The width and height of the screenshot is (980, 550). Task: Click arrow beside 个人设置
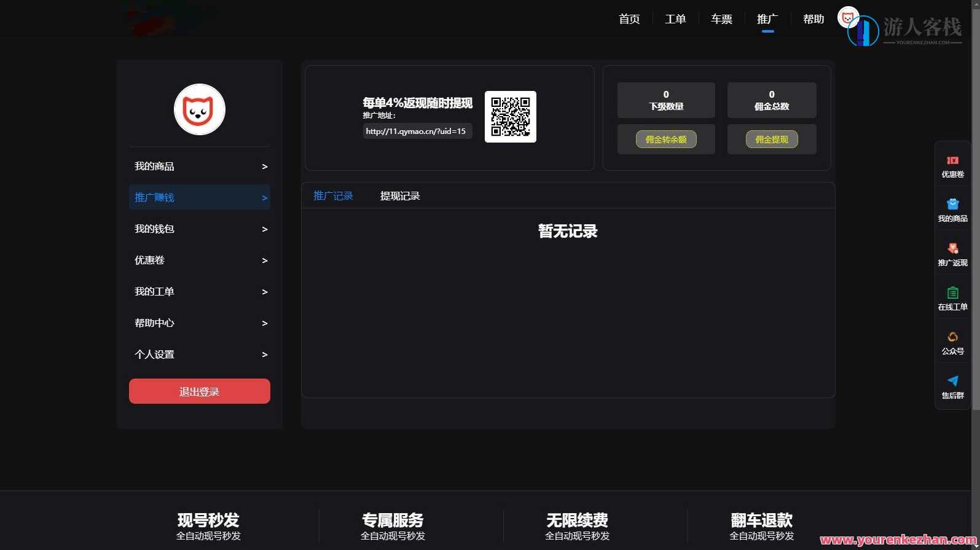point(265,355)
